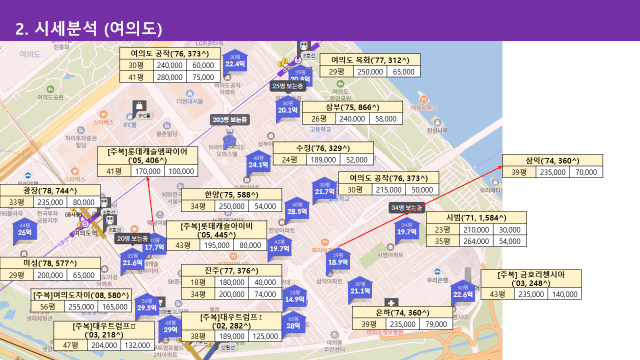Viewport: 640px width, 360px height.
Task: Click the 20명 보는중 tooltip
Action: point(132,238)
